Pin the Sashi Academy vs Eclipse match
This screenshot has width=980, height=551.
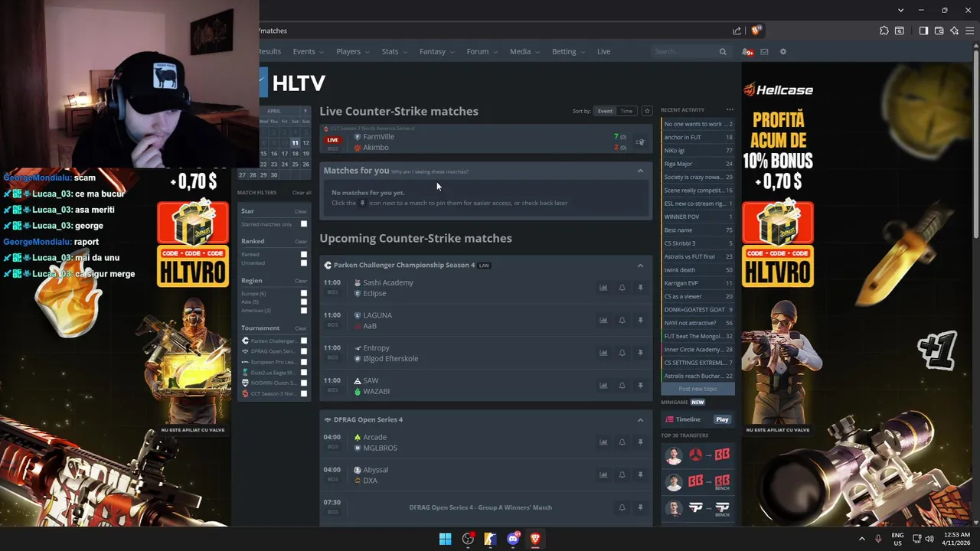(640, 288)
